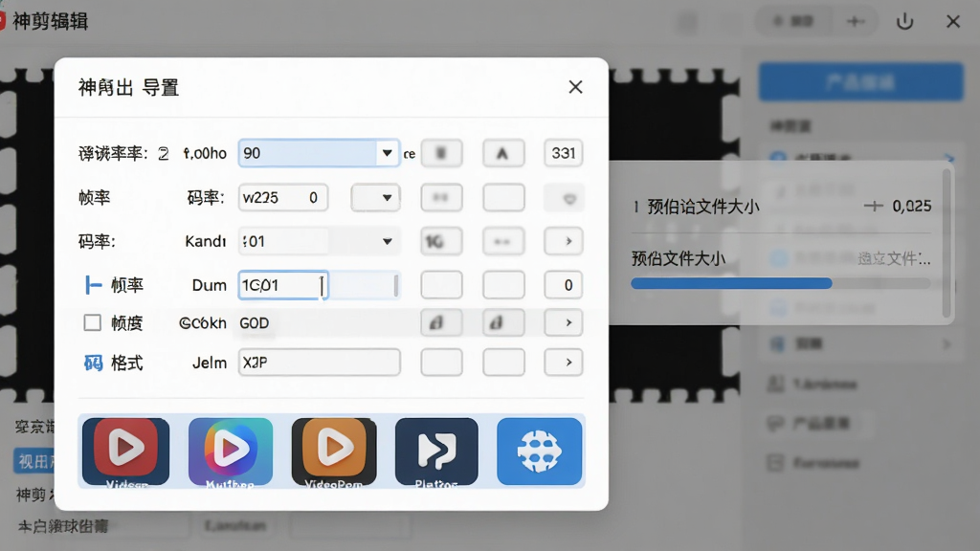Click the w225 input field in the 码率 row
Image resolution: width=980 pixels, height=551 pixels.
(x=283, y=198)
